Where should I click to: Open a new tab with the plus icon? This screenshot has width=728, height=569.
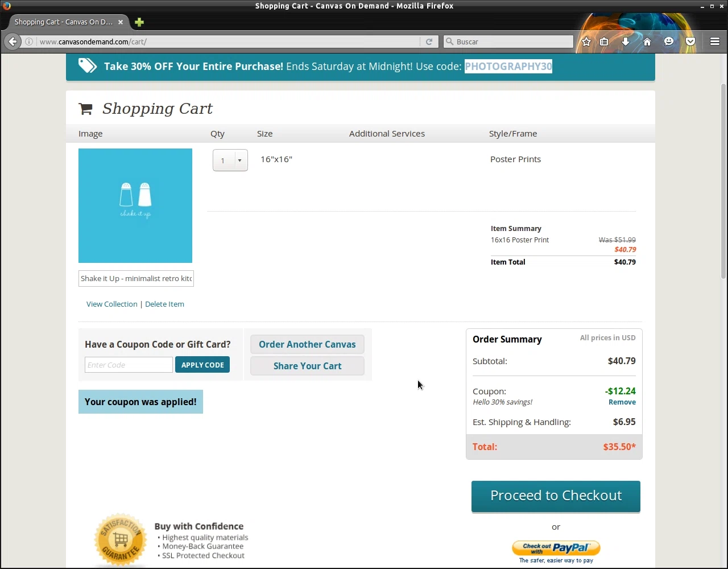139,22
